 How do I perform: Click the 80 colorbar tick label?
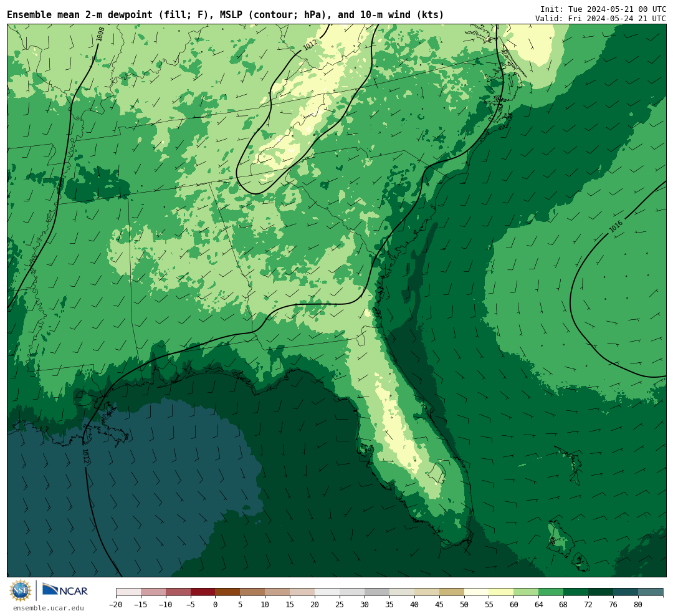pyautogui.click(x=638, y=604)
